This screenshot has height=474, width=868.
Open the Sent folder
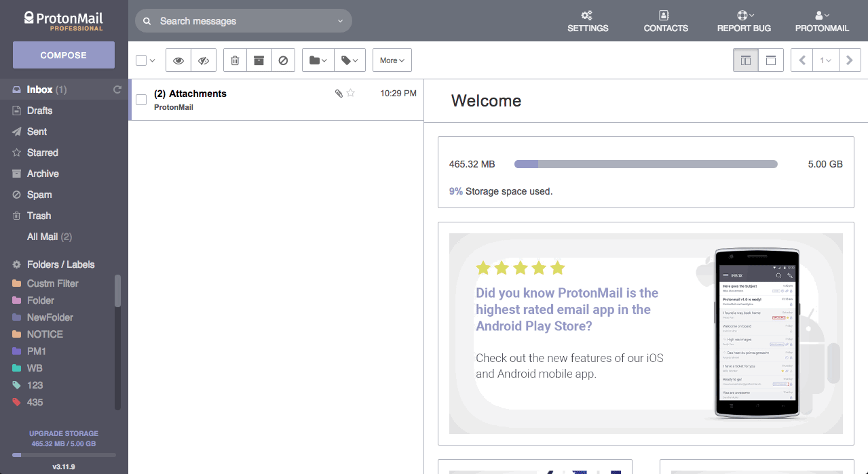(64, 132)
